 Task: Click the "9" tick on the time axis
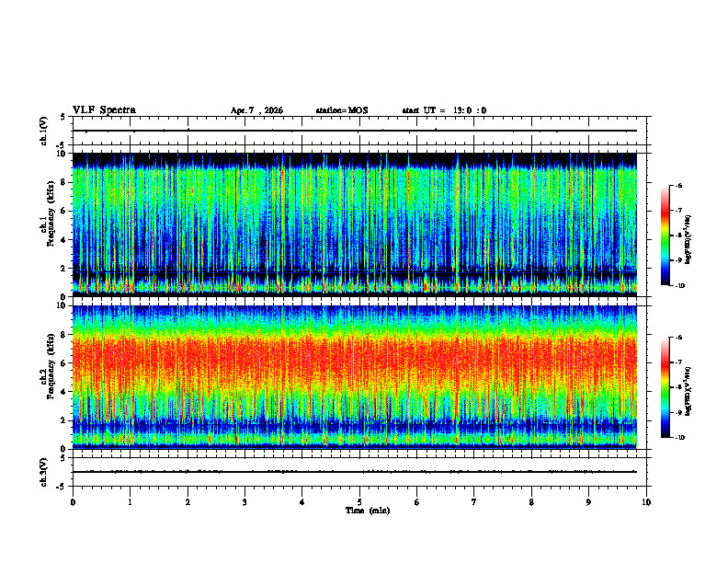[x=588, y=502]
